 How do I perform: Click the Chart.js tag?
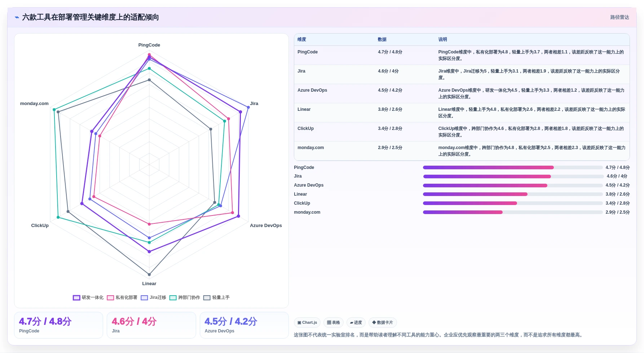(x=307, y=323)
